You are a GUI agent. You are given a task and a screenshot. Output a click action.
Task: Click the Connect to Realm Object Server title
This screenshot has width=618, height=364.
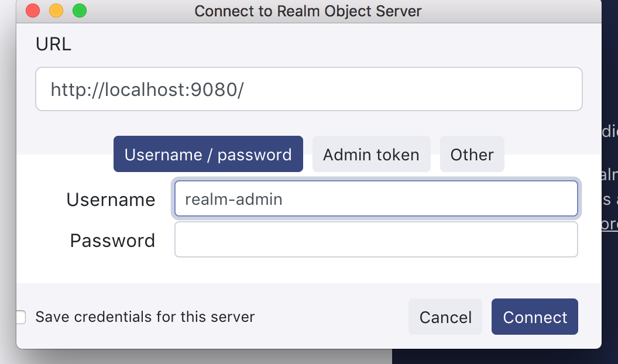point(308,11)
